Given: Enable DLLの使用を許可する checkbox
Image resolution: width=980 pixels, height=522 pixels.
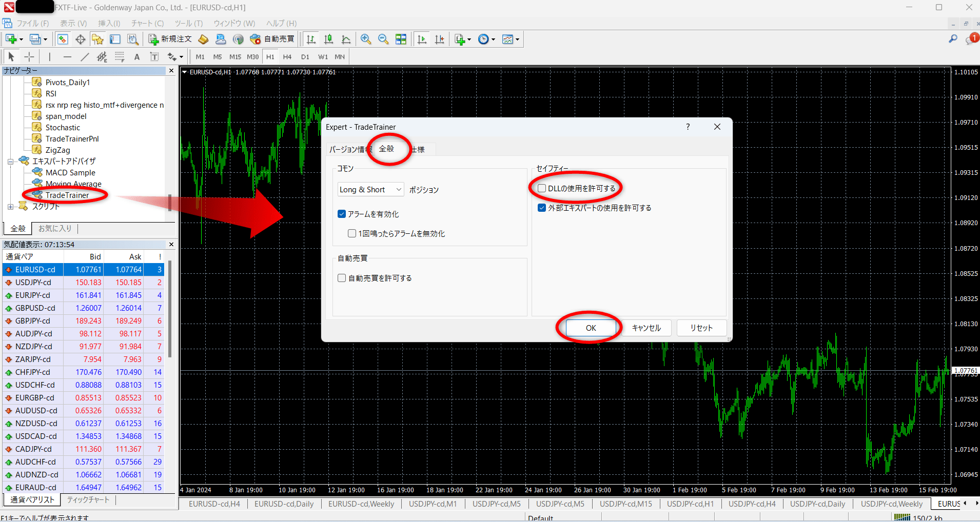Looking at the screenshot, I should (x=542, y=188).
